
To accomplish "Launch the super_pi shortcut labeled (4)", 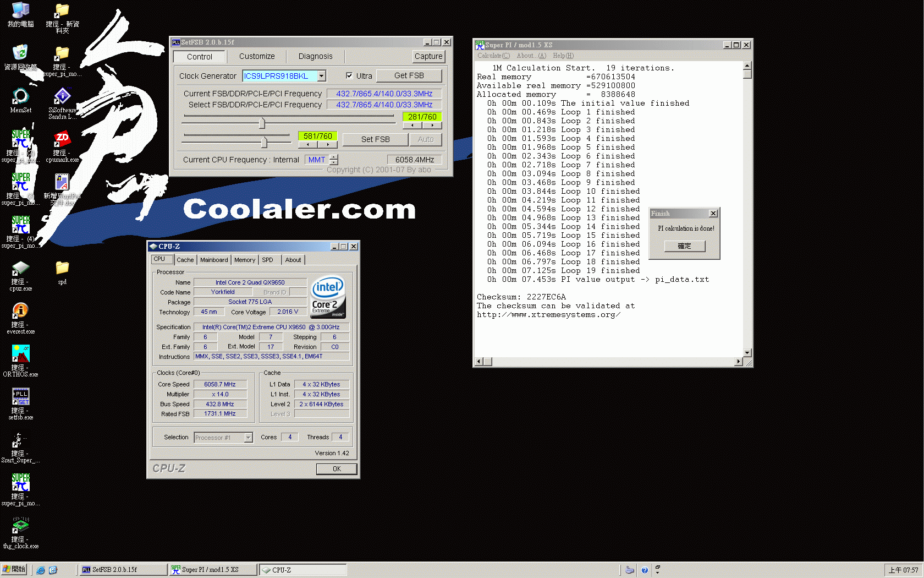I will coord(20,232).
